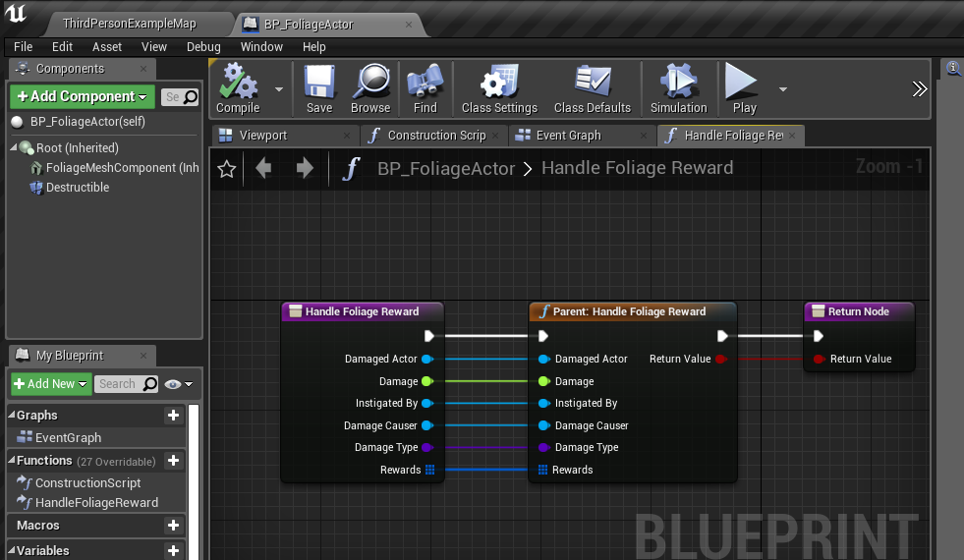
Task: Click the Add New button
Action: coord(51,384)
